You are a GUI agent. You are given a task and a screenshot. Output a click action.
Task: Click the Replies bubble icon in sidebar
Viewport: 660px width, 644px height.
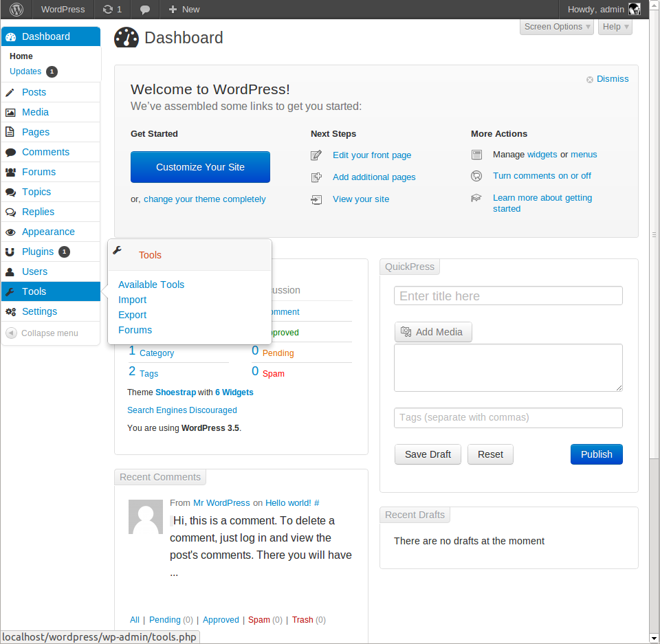point(10,212)
